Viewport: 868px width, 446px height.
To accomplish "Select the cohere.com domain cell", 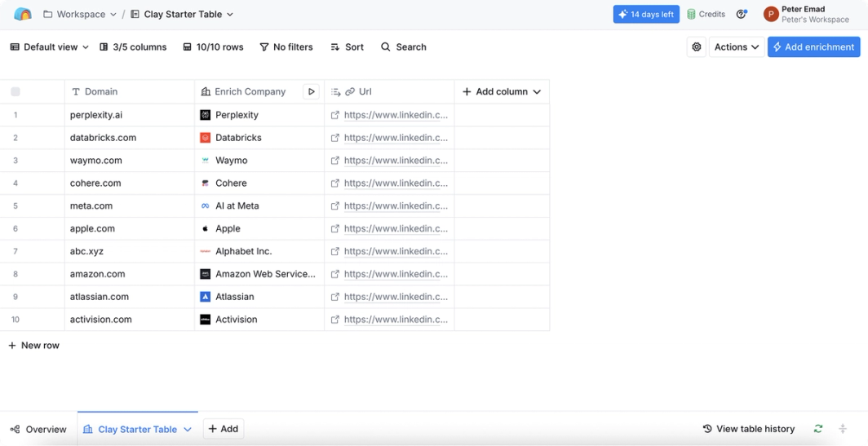I will click(130, 183).
